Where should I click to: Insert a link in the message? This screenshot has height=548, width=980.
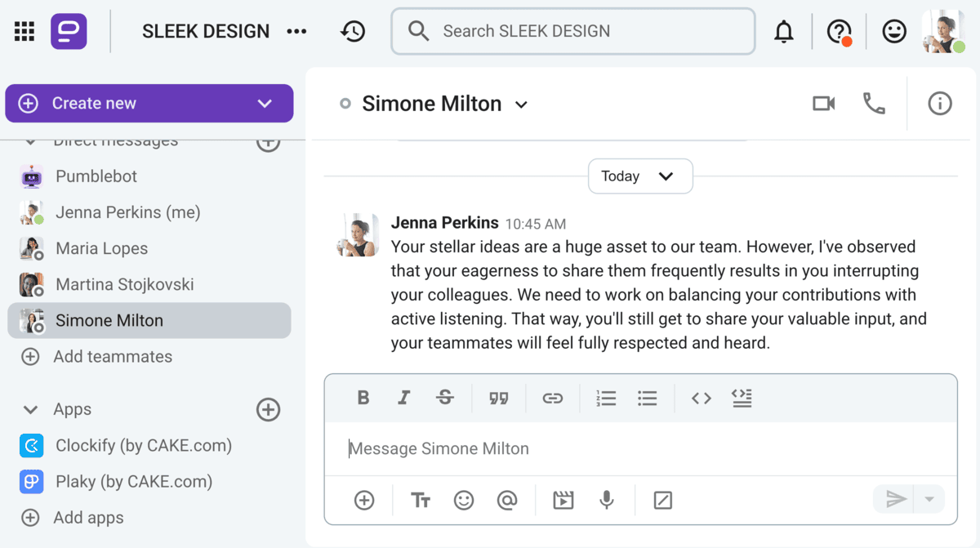tap(553, 399)
